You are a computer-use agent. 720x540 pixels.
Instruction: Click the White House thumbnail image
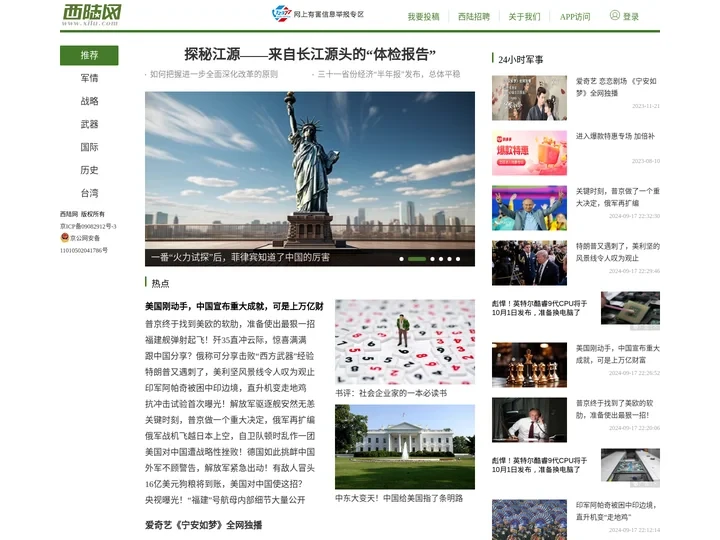(405, 447)
